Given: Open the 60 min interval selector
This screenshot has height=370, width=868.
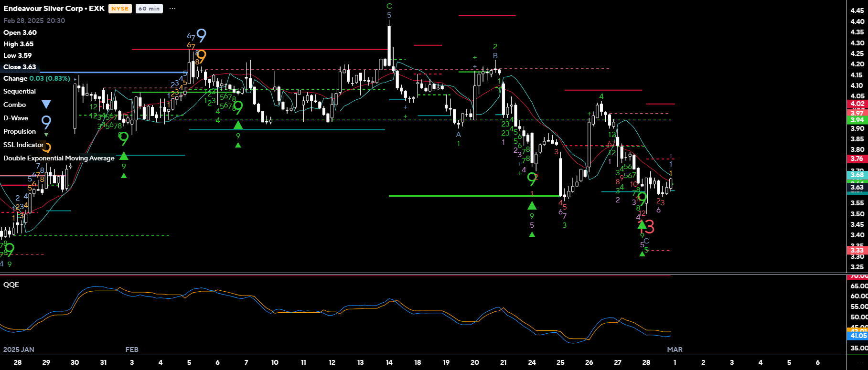Looking at the screenshot, I should pyautogui.click(x=149, y=9).
